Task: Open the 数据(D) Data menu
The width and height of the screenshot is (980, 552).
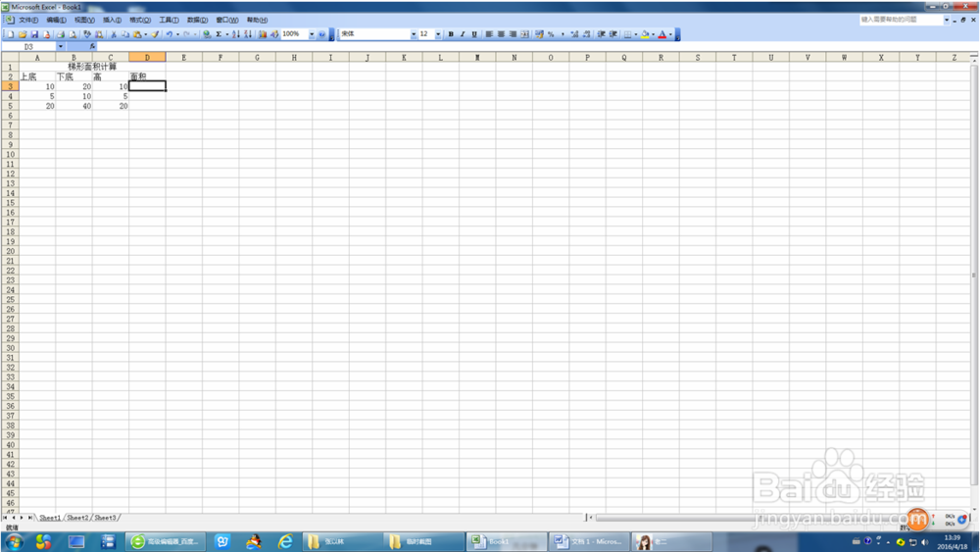Action: click(x=198, y=20)
